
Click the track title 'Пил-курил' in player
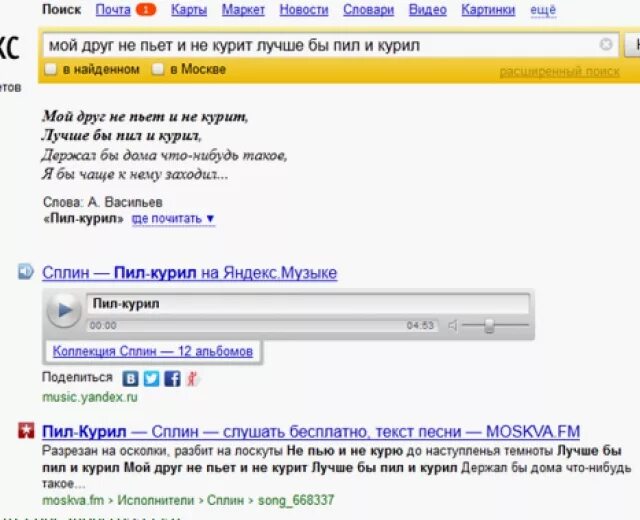pyautogui.click(x=126, y=304)
